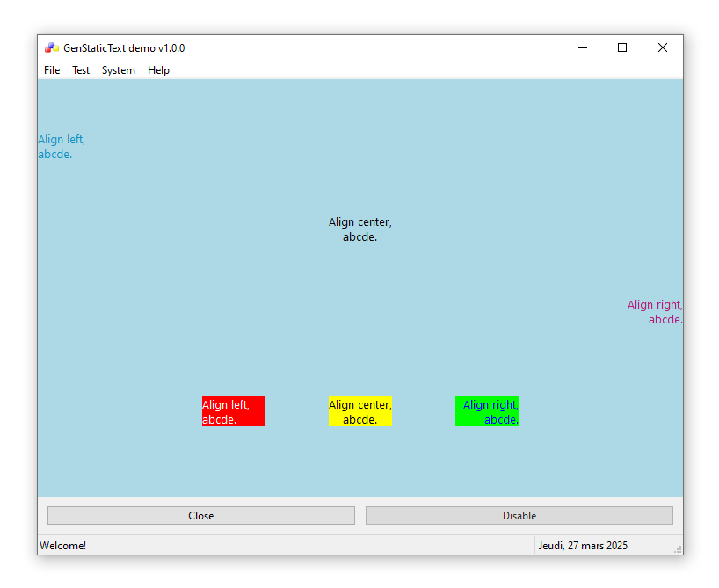Minimize the GenStaticText demo window

click(x=582, y=48)
